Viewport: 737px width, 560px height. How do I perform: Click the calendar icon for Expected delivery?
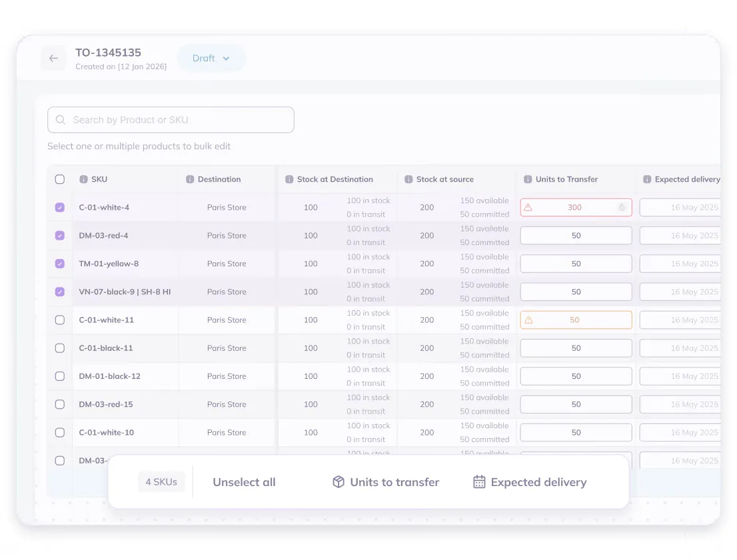click(x=479, y=482)
